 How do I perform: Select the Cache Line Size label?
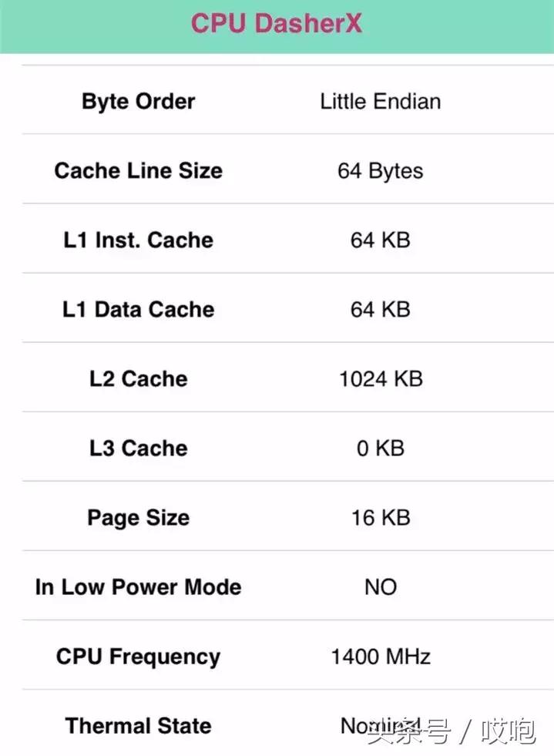pos(138,171)
